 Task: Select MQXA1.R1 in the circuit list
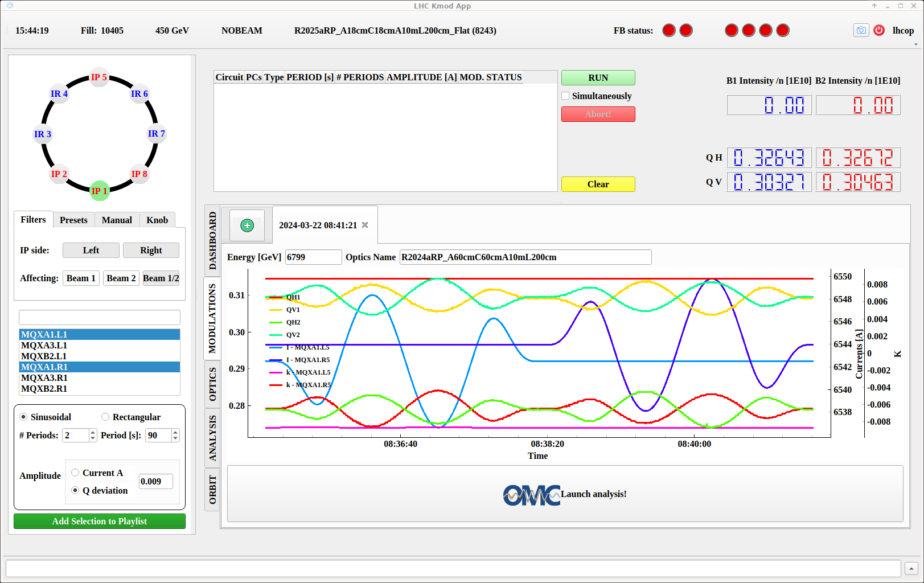100,367
